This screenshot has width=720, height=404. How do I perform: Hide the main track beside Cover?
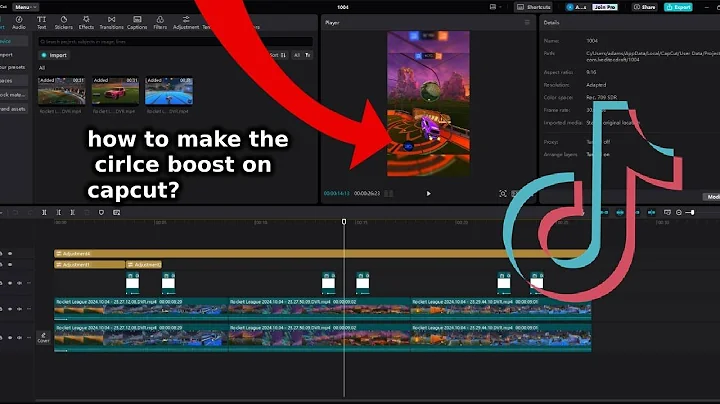click(10, 338)
